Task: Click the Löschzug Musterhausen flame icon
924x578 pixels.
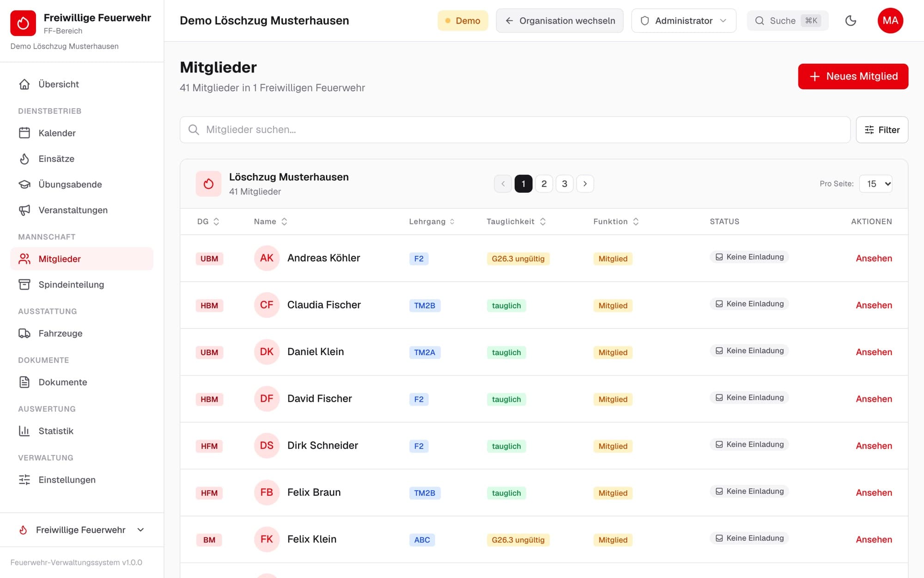Action: click(x=208, y=184)
